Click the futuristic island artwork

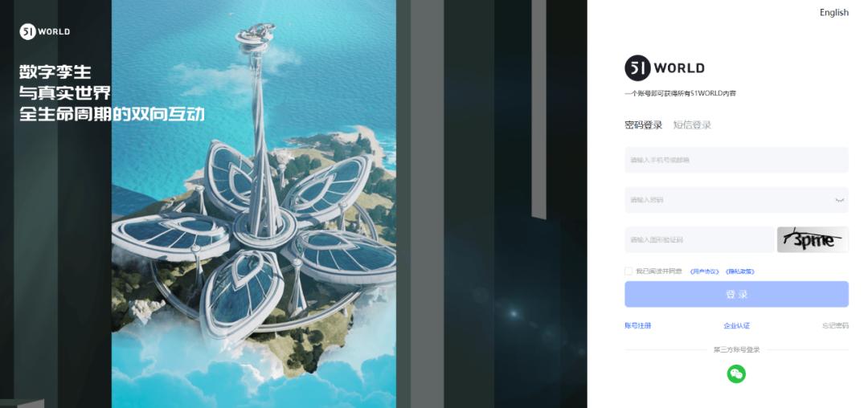pos(253,204)
